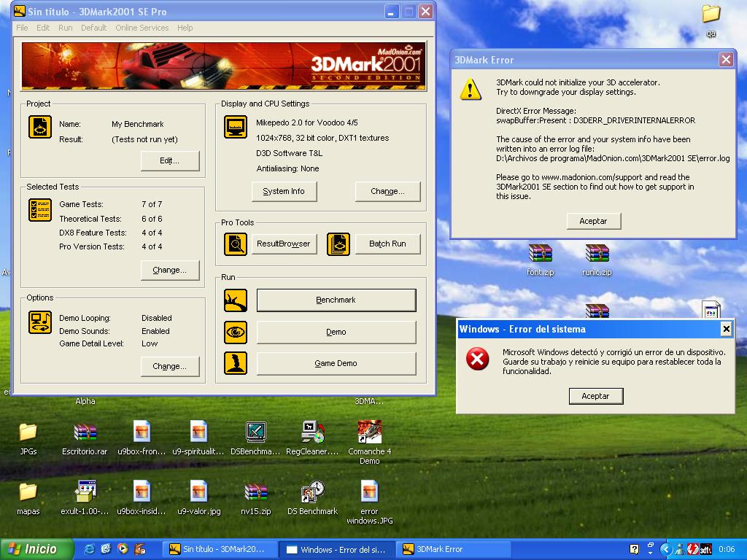Click Aceptar in the 3DMark Error dialog
The image size is (747, 560).
(x=594, y=222)
